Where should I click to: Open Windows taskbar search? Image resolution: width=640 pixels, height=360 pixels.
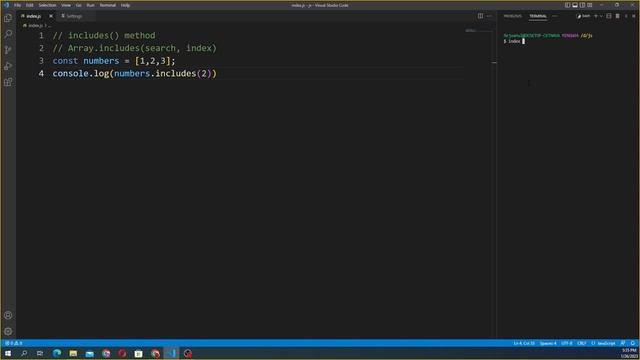pos(24,353)
